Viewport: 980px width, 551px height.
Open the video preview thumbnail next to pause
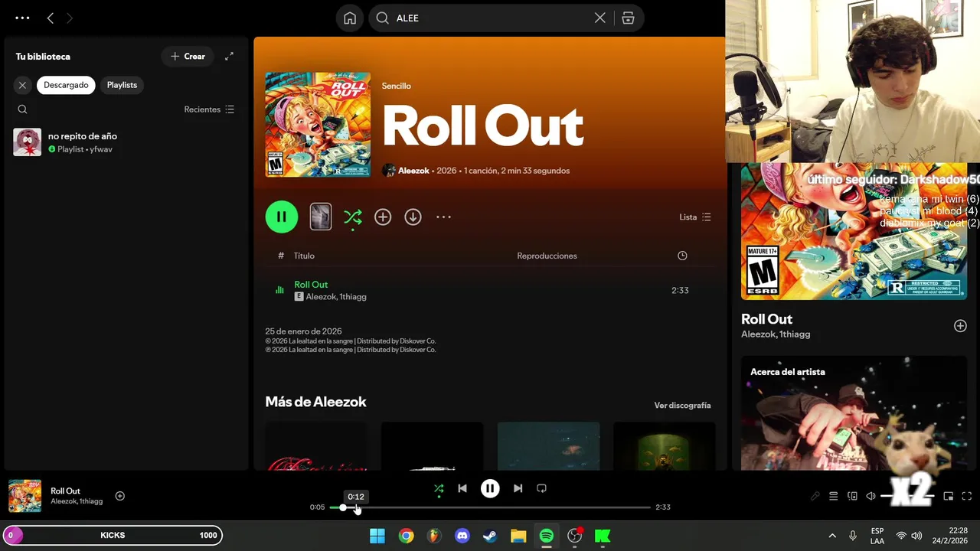[x=321, y=217]
